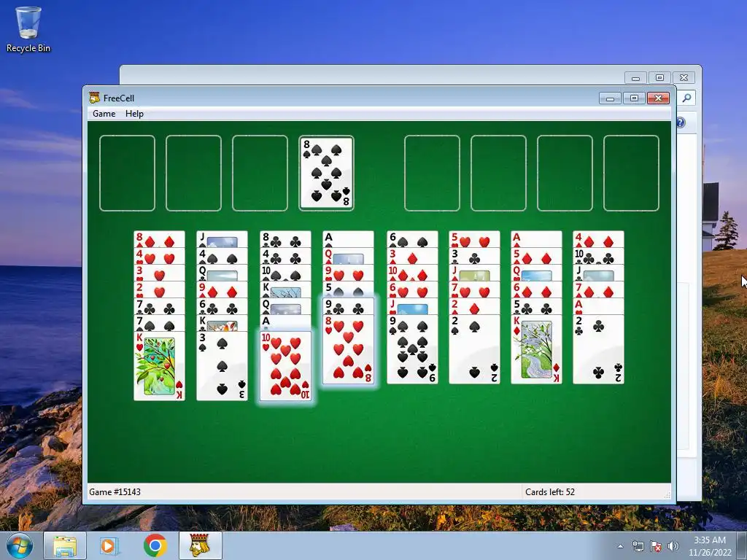This screenshot has width=747, height=560.
Task: Click the 7 of clubs card
Action: (x=159, y=306)
